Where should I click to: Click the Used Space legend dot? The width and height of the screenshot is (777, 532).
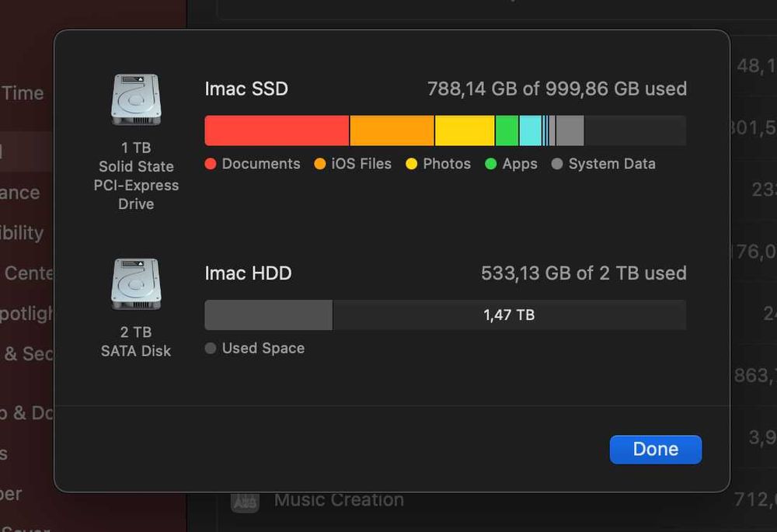211,348
